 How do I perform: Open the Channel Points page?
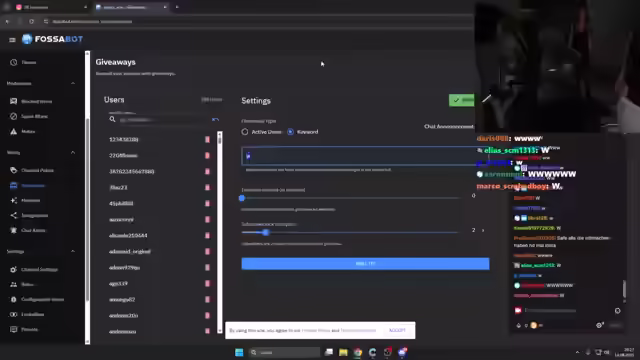click(x=37, y=170)
